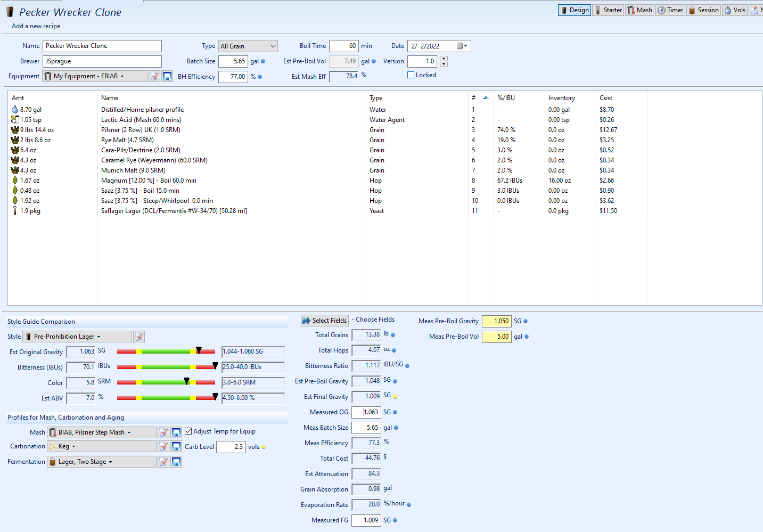Switch to the Vols tab
Image resolution: width=763 pixels, height=532 pixels.
click(735, 10)
